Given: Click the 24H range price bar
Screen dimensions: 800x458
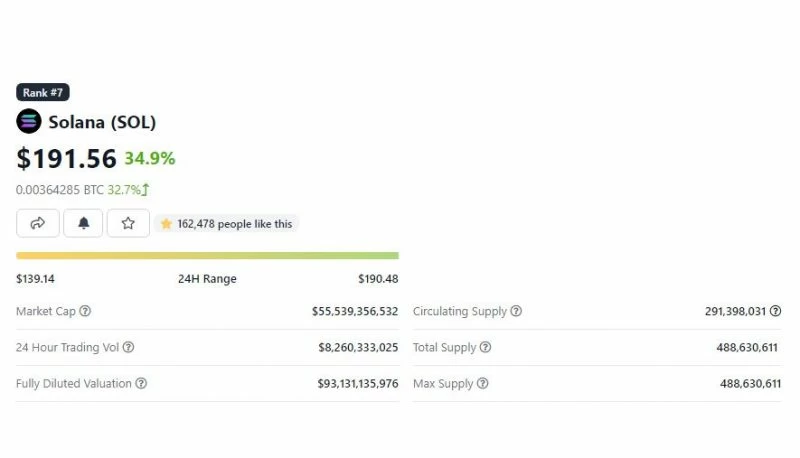Looking at the screenshot, I should 207,256.
